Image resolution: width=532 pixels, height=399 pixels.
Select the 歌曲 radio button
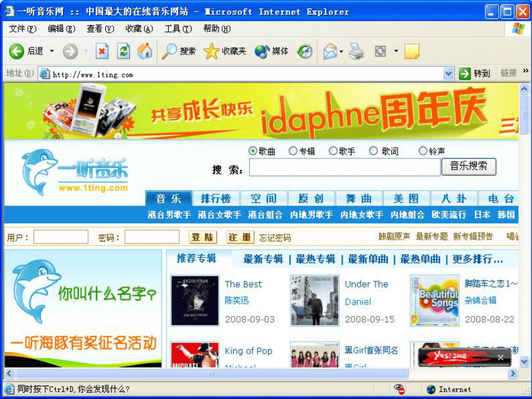tap(252, 151)
